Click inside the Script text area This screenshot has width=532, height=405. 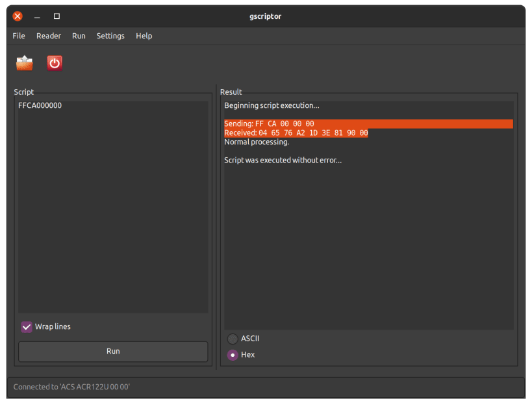[x=113, y=207]
